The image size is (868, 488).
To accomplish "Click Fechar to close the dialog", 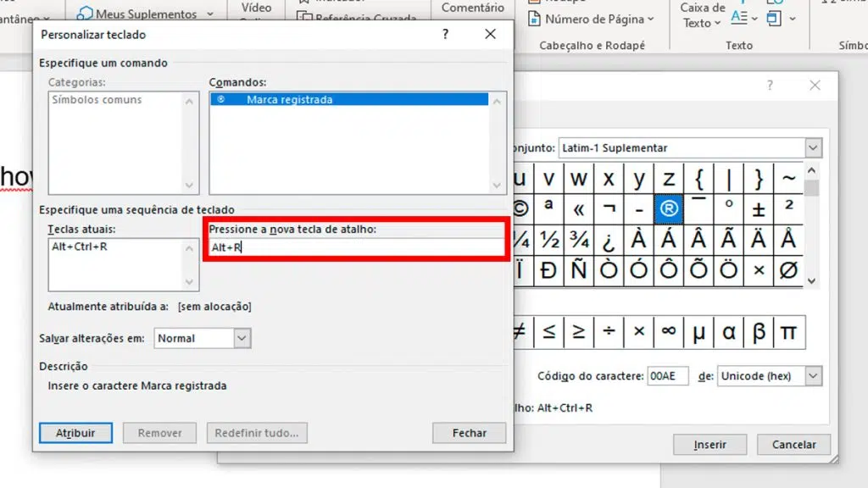I will 469,433.
